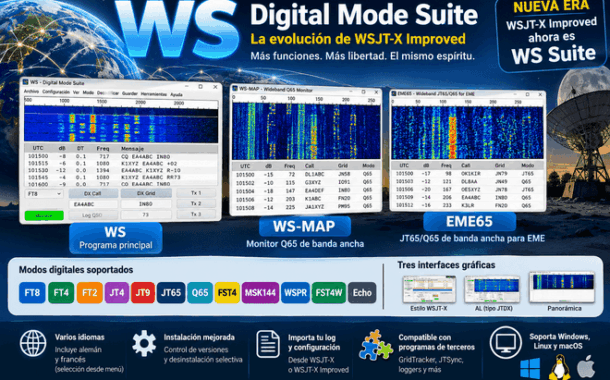
Task: Click callsign G3XYZ in WS-MAP list
Action: [313, 182]
